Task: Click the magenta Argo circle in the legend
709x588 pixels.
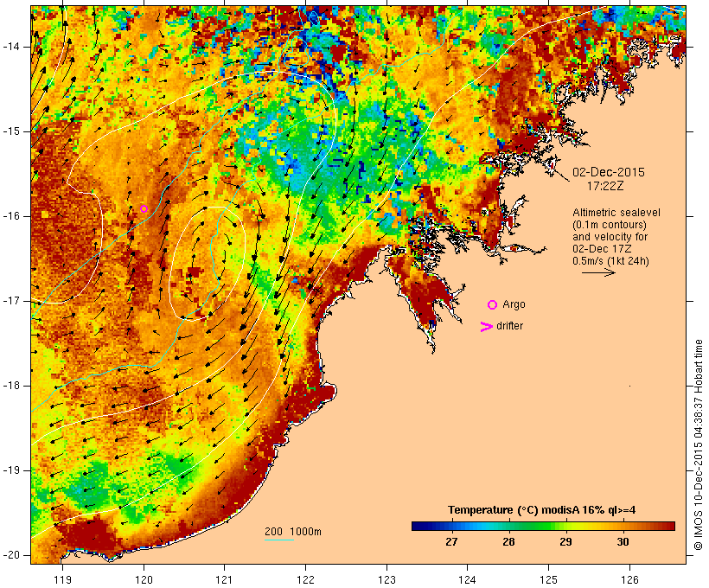Action: tap(493, 305)
